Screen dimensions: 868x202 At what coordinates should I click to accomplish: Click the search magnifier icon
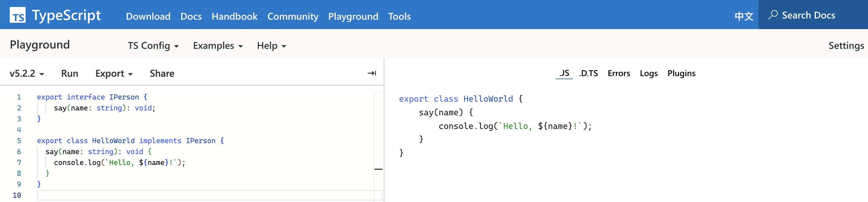(x=773, y=15)
